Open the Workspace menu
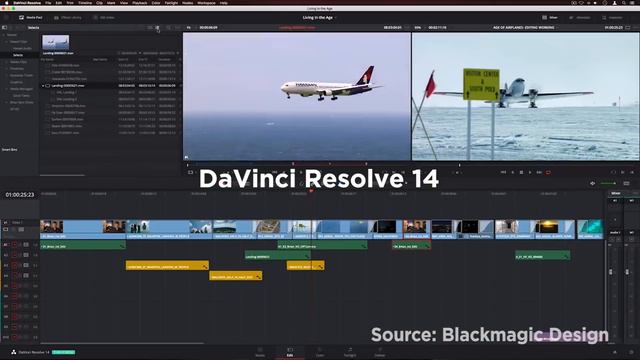This screenshot has height=360, width=640. [206, 2]
